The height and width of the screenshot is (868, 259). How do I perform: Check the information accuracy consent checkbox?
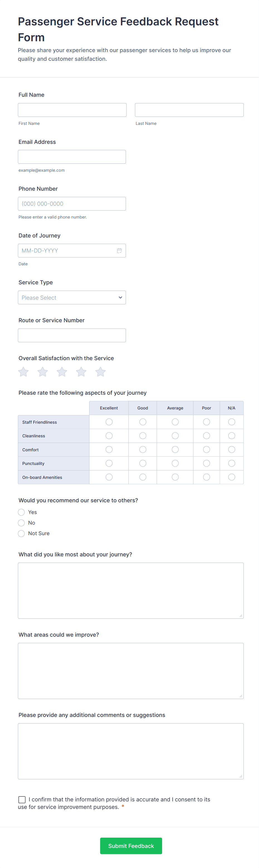[22, 799]
